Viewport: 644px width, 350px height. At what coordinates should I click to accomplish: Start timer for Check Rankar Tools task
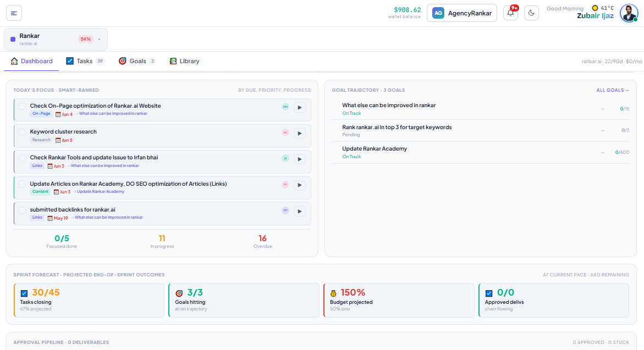299,159
